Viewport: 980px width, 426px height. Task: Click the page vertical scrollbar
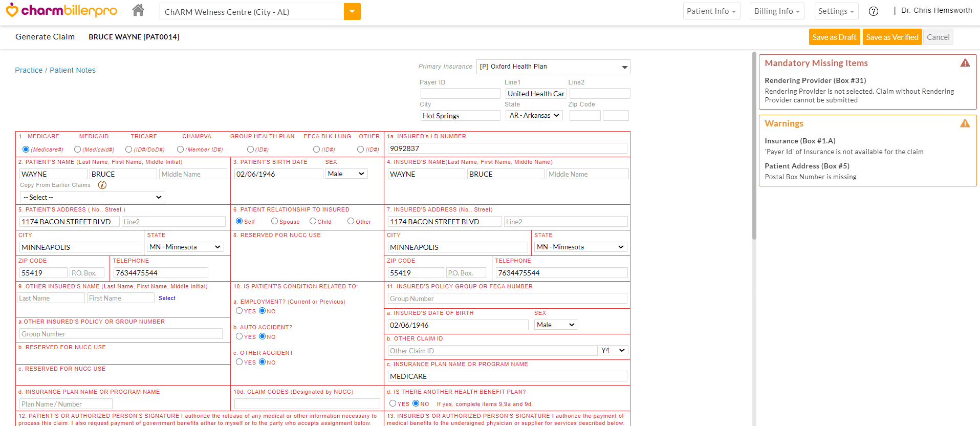[x=754, y=145]
